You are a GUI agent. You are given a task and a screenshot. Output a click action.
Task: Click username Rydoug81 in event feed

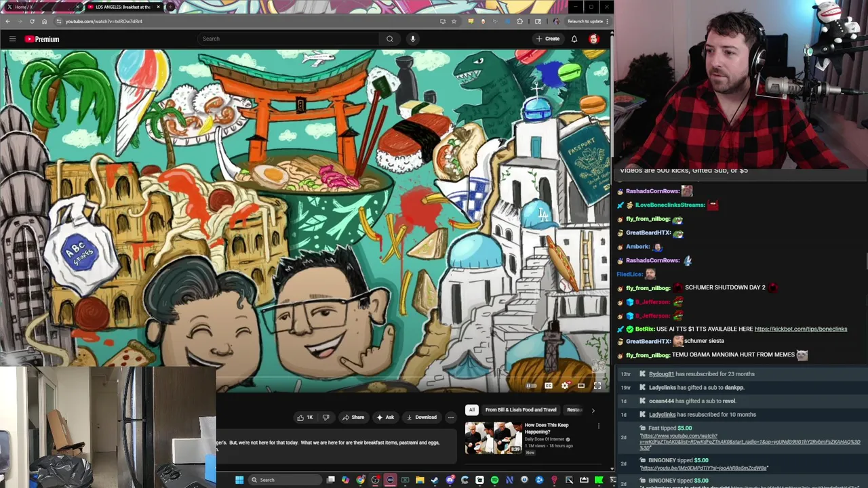(661, 374)
